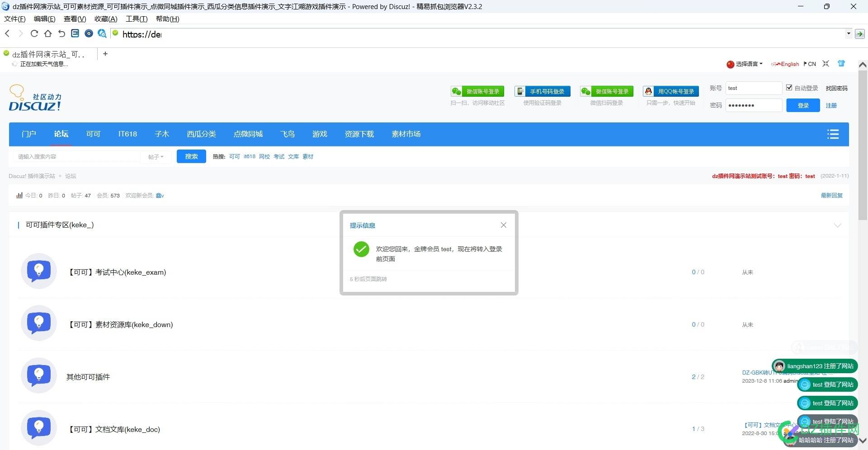Screen dimensions: 868x450
Task: Expand the address bar history dropdown arrow
Action: click(849, 33)
